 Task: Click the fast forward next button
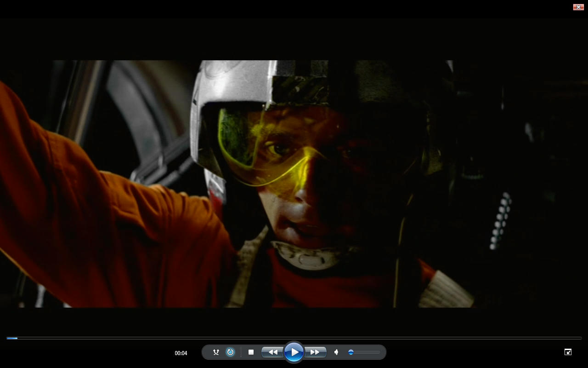(x=315, y=352)
